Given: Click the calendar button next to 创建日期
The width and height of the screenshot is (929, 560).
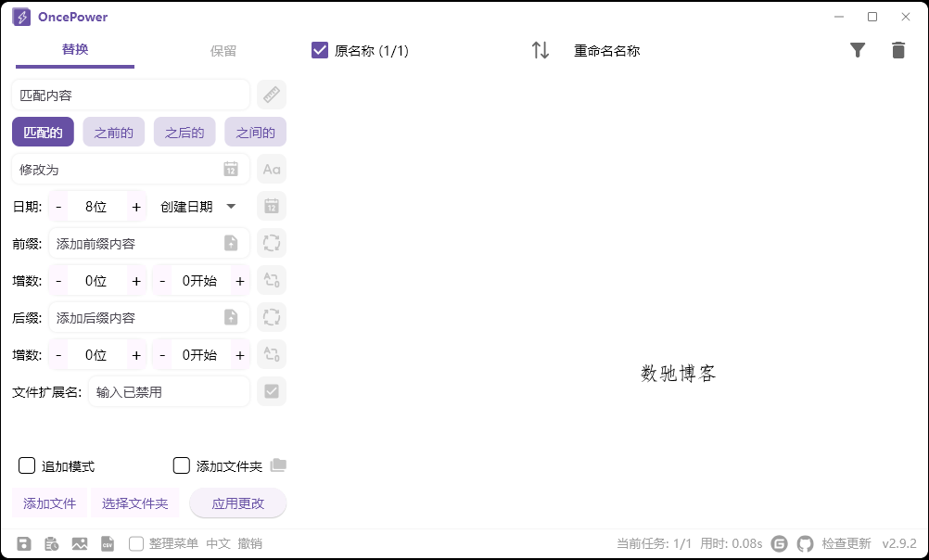Looking at the screenshot, I should pyautogui.click(x=272, y=206).
